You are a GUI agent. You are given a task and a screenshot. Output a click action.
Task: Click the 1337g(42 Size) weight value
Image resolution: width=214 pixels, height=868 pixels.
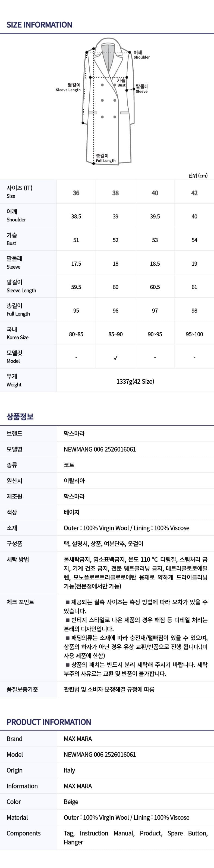(x=135, y=381)
